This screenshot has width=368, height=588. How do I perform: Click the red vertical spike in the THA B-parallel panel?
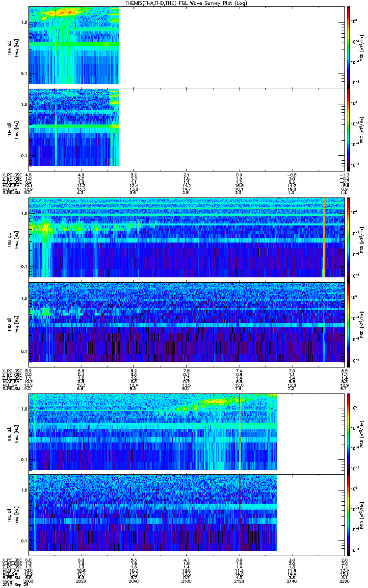click(55, 128)
